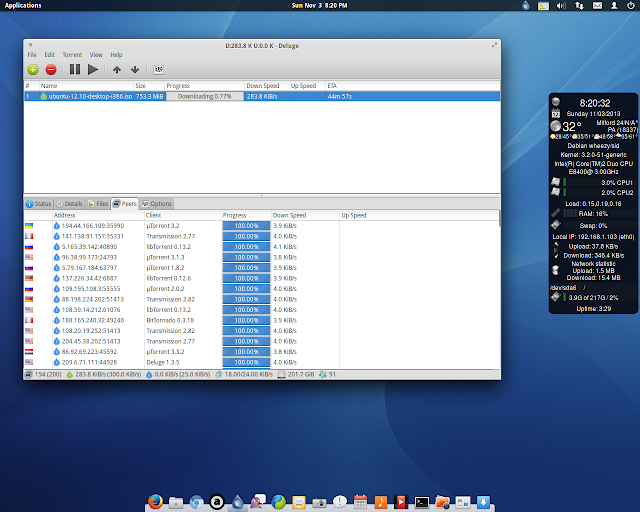Click the Queue Down arrow icon

pyautogui.click(x=135, y=69)
